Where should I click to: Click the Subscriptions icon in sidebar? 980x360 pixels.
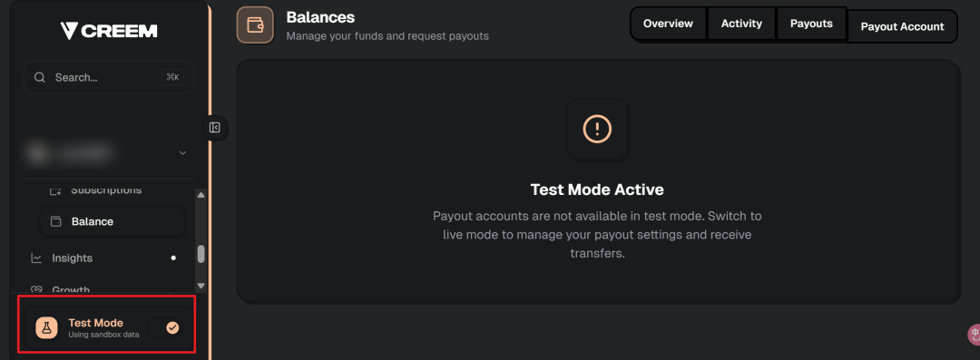(x=55, y=190)
